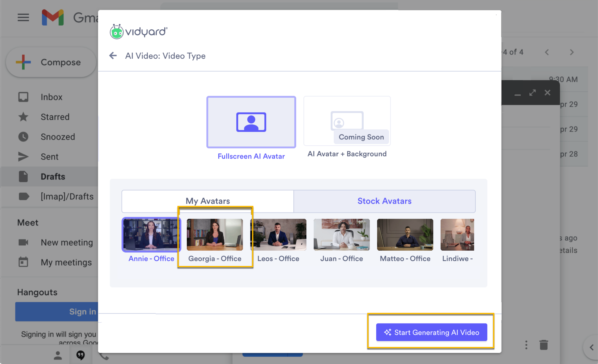Go to older messages arrow in Gmail
598x364 pixels.
(572, 52)
